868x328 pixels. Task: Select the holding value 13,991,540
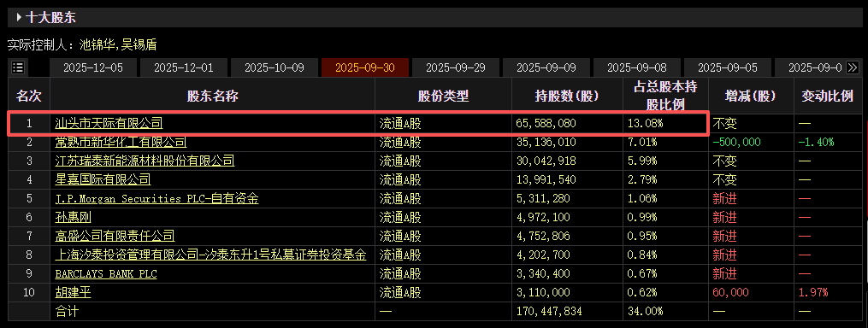pyautogui.click(x=546, y=179)
